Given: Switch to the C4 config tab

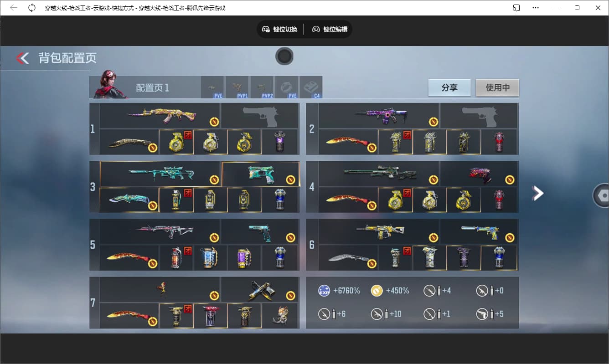Looking at the screenshot, I should tap(311, 87).
